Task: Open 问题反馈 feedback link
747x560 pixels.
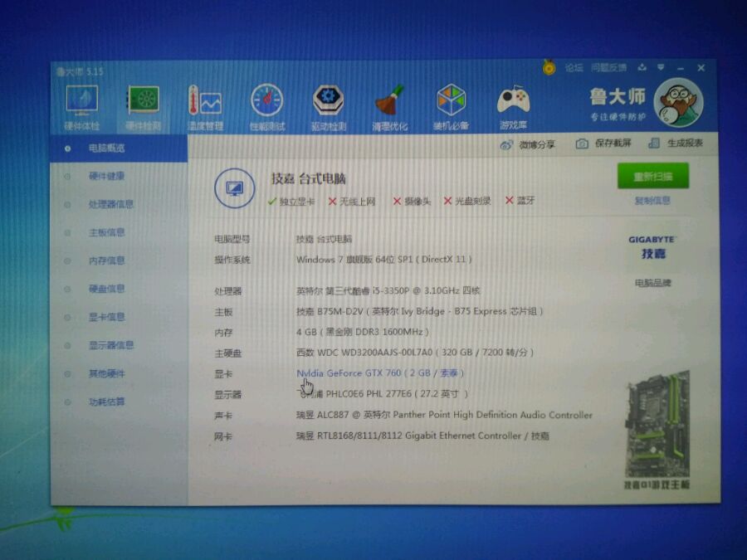Action: tap(608, 68)
